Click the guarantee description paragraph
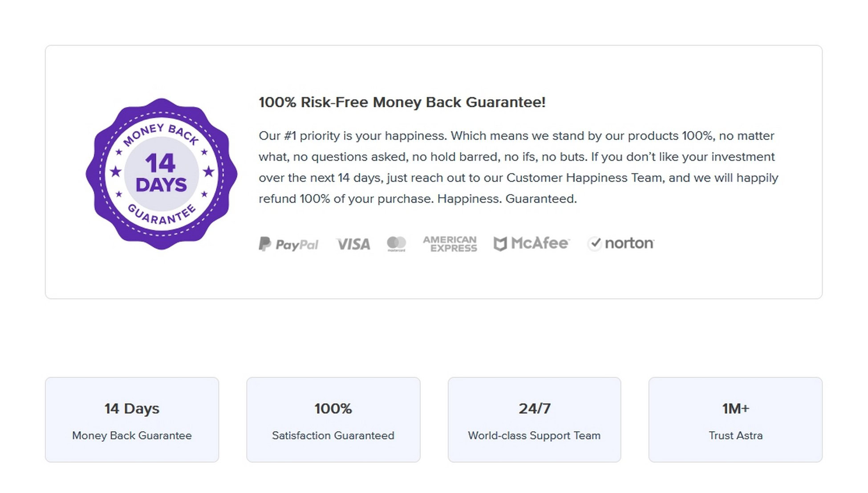 point(519,167)
